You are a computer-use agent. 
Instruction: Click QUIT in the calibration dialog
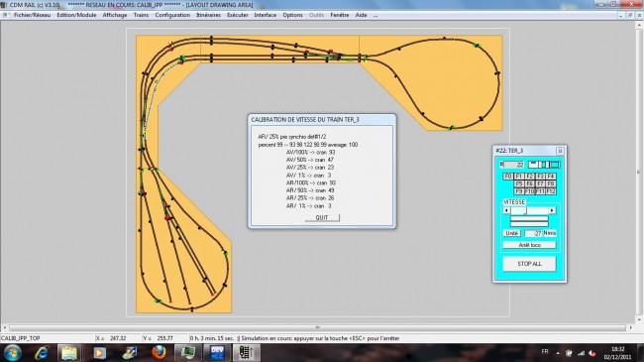(x=322, y=217)
